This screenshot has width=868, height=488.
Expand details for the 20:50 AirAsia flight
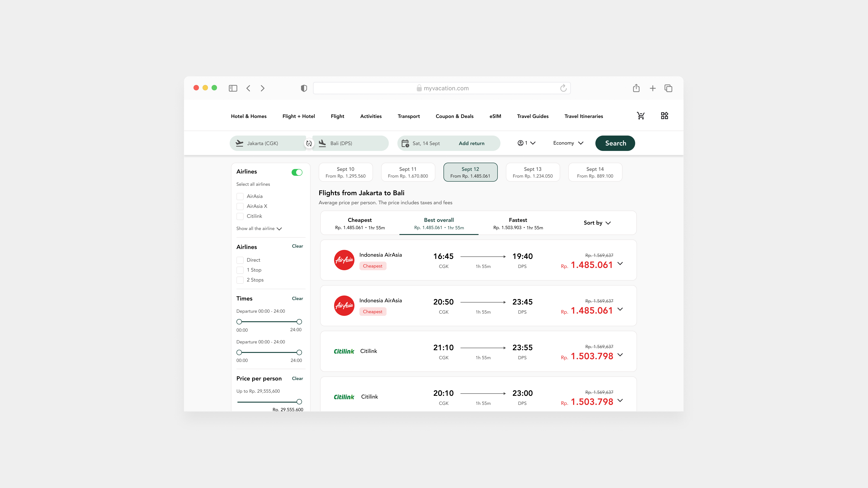coord(620,309)
